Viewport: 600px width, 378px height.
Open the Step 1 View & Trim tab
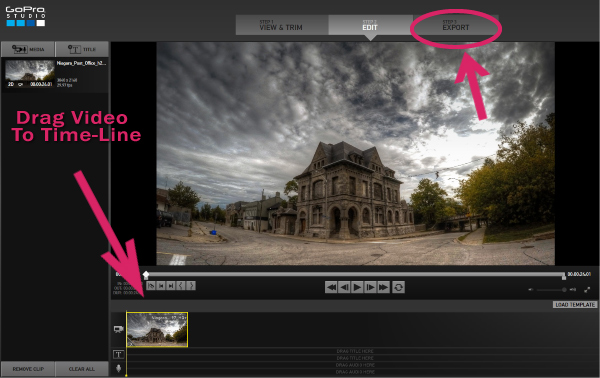tap(282, 25)
